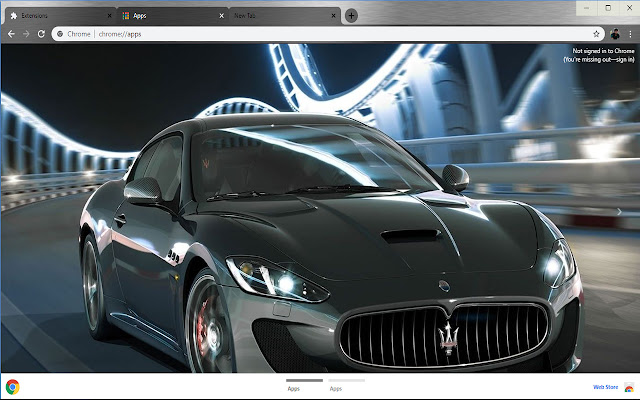This screenshot has width=640, height=400.
Task: Select first Apps page indicator
Action: click(304, 385)
